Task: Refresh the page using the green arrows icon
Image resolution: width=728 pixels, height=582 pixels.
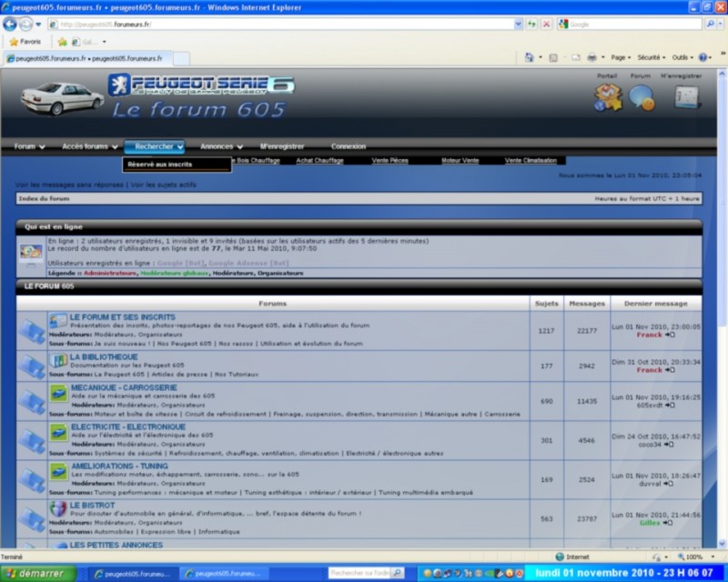Action: [531, 25]
